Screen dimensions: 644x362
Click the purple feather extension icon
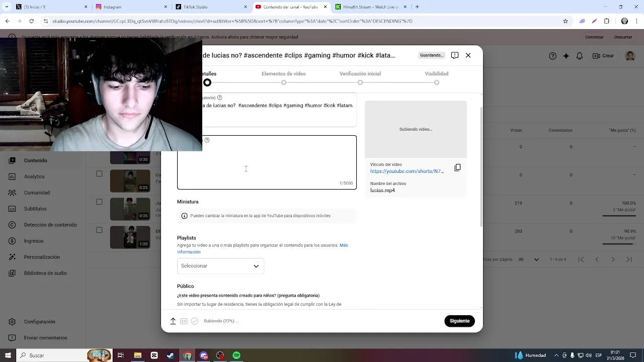click(594, 21)
